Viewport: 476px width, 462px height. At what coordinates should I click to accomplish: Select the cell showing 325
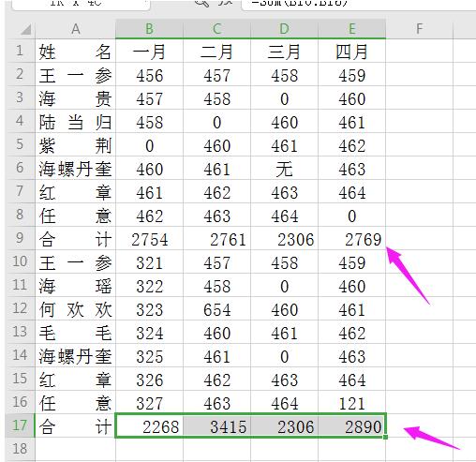pos(149,355)
